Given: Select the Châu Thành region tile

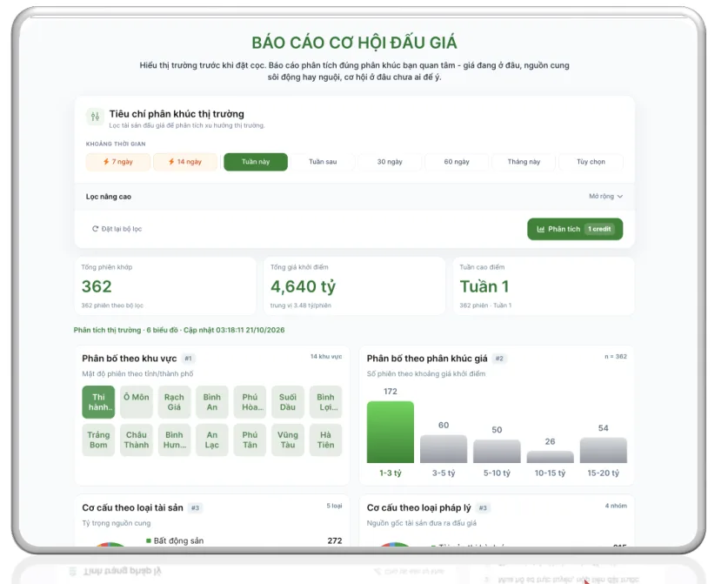Looking at the screenshot, I should (x=137, y=440).
